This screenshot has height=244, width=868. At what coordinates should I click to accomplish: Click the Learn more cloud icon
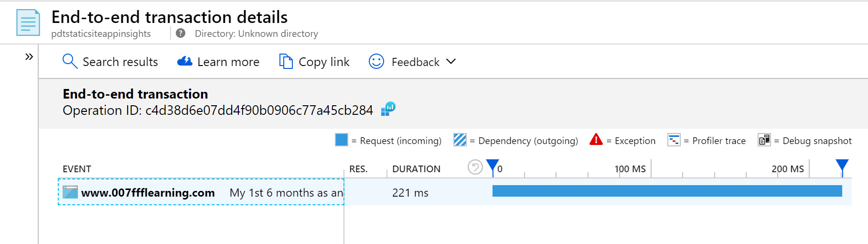[184, 62]
